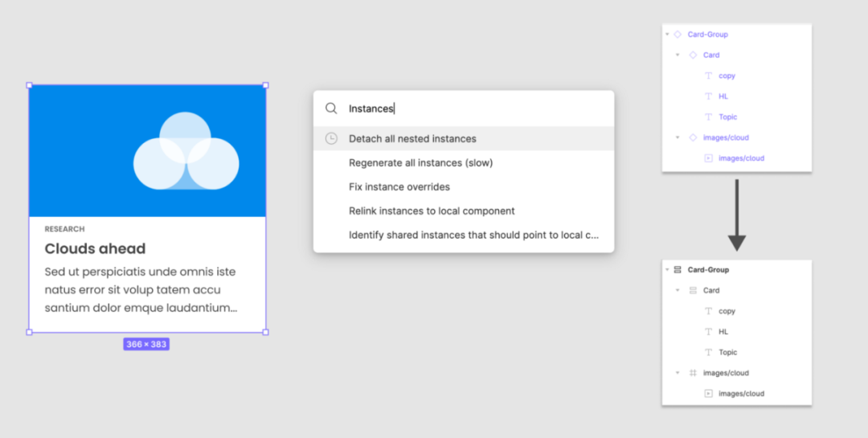Image resolution: width=868 pixels, height=438 pixels.
Task: Click the purple text icon beside the copy layer
Action: pyautogui.click(x=708, y=76)
